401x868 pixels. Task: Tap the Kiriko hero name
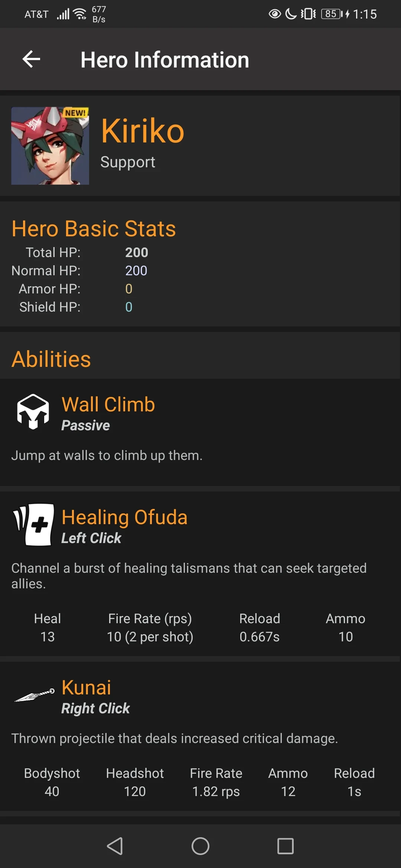pos(143,131)
